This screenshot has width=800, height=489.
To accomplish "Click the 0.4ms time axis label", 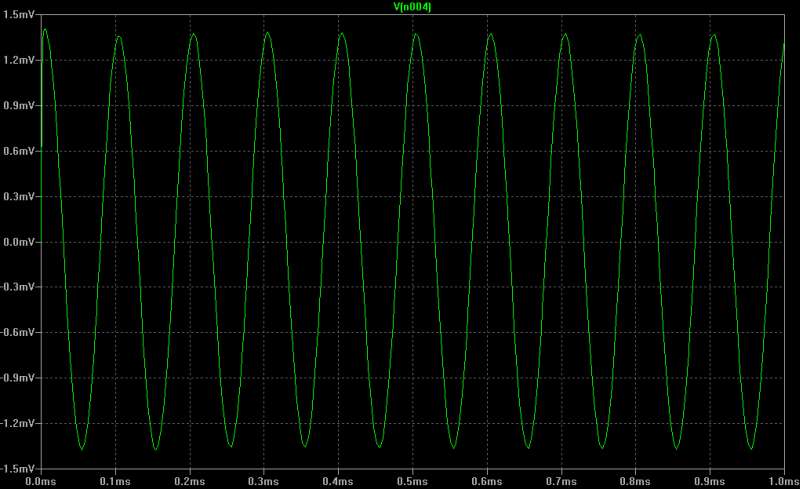I will [338, 481].
